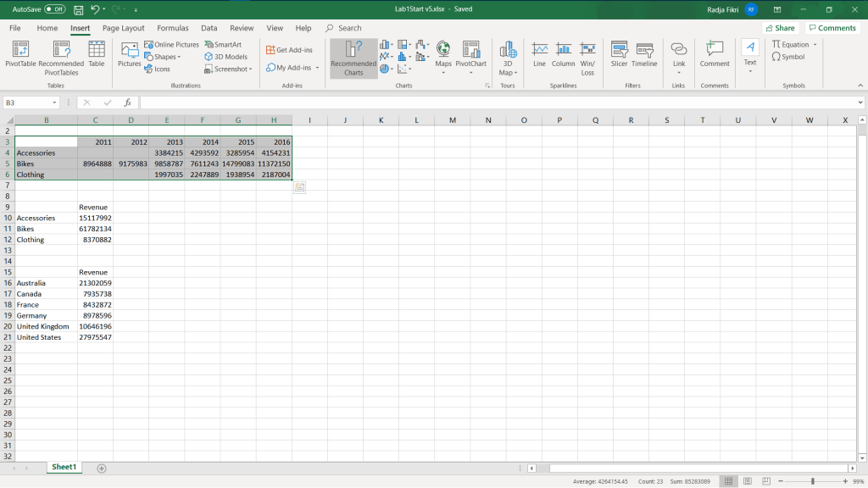Click the Share button
868x488 pixels.
[780, 28]
